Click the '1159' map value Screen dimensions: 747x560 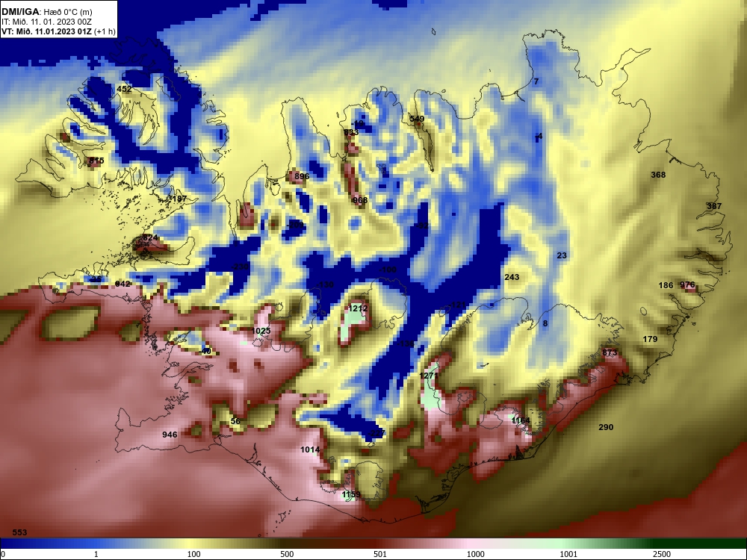point(351,494)
